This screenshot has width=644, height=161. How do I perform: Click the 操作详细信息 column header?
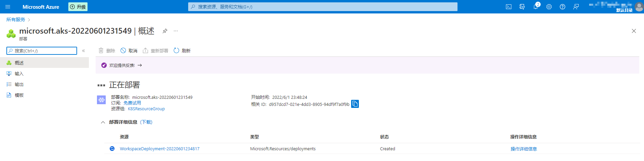[x=523, y=137]
